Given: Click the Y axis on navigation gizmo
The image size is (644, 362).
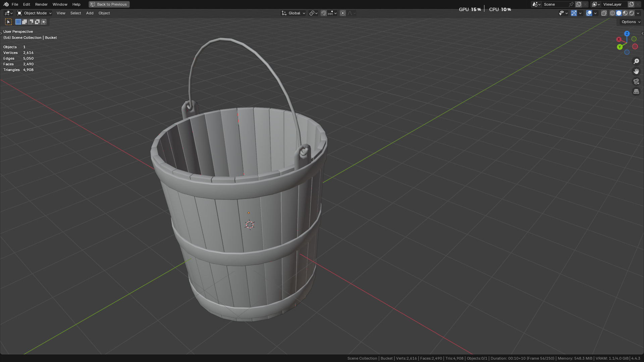Looking at the screenshot, I should coord(620,47).
